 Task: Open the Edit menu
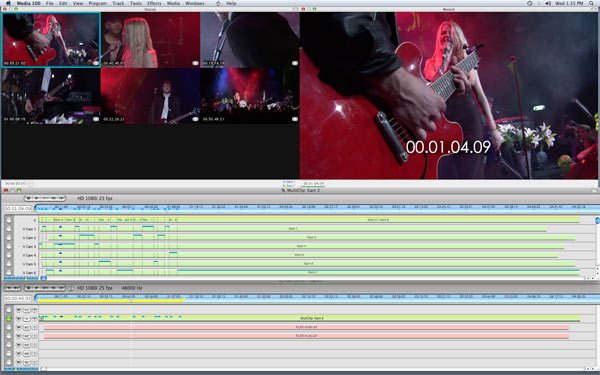click(63, 3)
